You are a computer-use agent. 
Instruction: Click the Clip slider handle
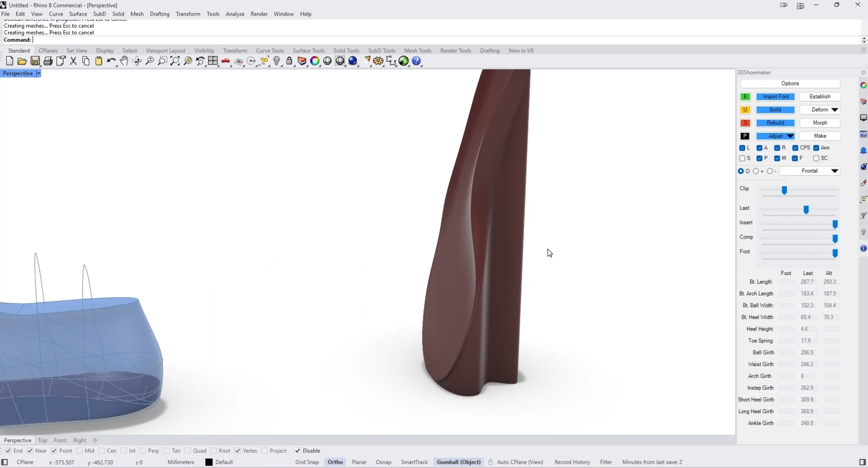(784, 190)
